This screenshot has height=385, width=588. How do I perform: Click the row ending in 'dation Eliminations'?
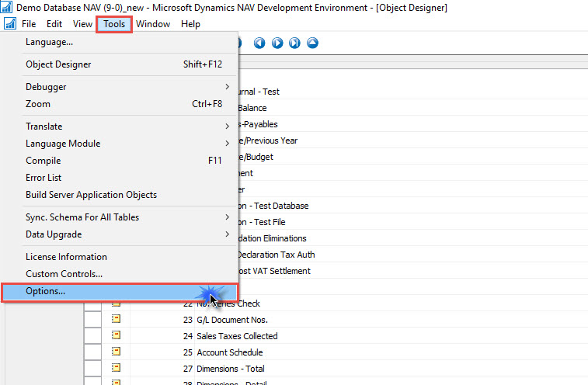[413, 238]
